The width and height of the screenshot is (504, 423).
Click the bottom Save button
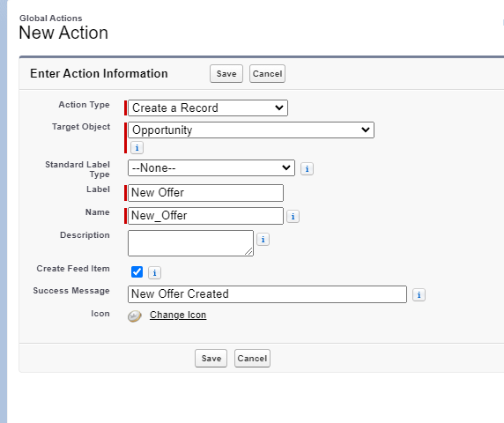pos(211,359)
